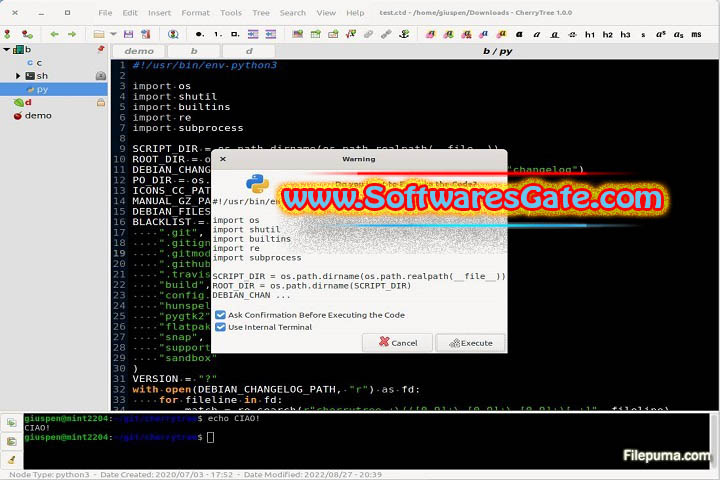
Task: Toggle underline formatting
Action: pos(555,34)
